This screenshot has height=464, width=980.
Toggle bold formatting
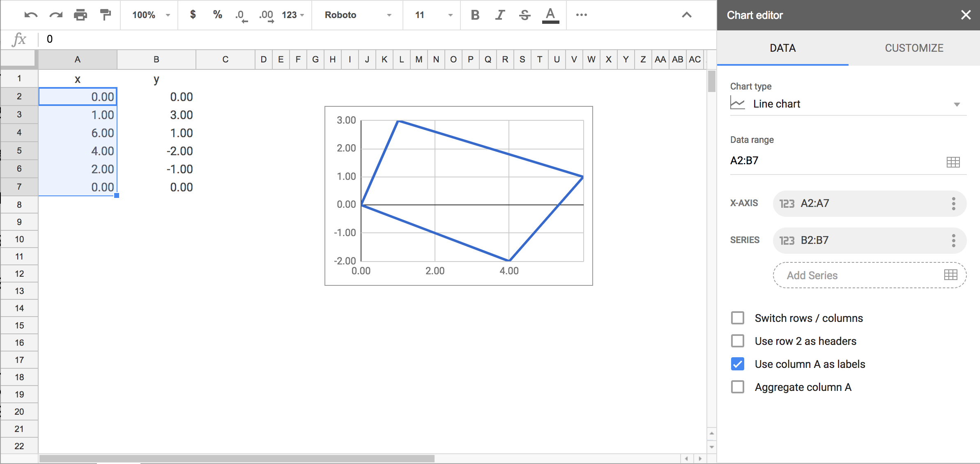tap(475, 15)
